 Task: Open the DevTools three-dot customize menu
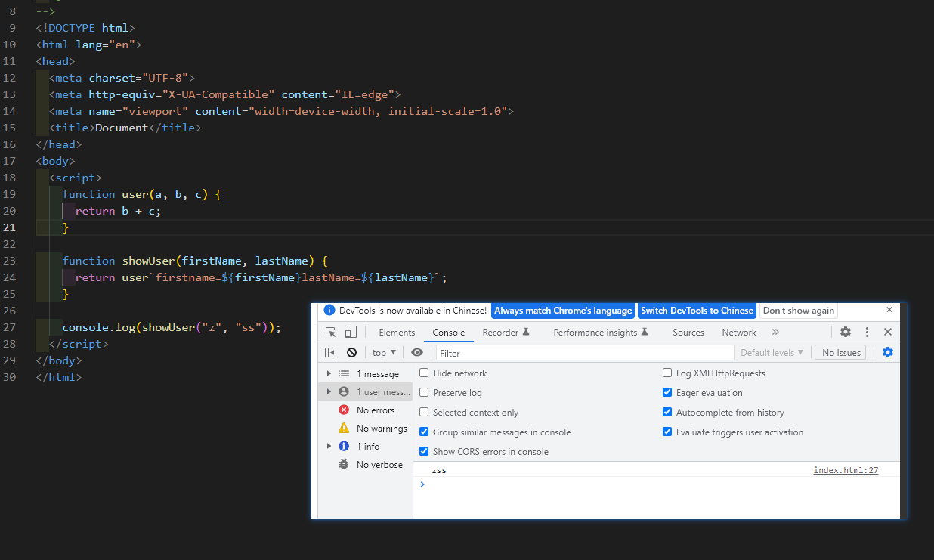pyautogui.click(x=867, y=332)
